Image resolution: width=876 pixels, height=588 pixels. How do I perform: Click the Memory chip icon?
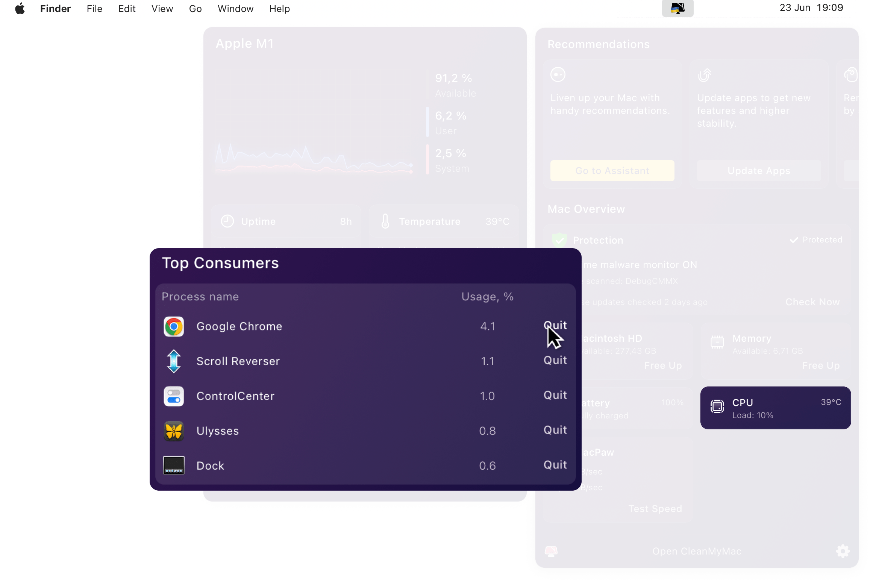717,342
